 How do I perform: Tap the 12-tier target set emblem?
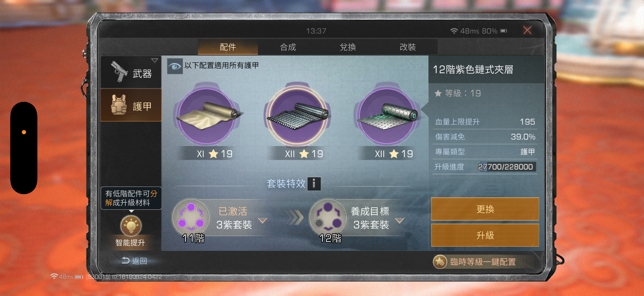click(x=328, y=217)
